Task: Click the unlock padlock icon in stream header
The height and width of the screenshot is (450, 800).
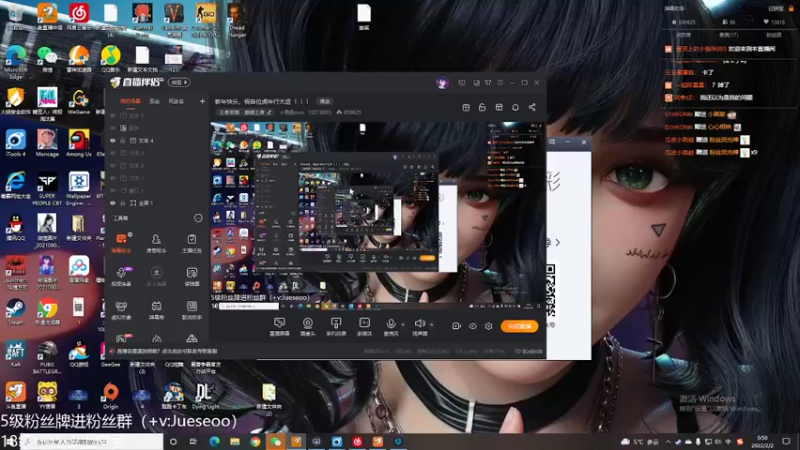Action: pos(482,107)
